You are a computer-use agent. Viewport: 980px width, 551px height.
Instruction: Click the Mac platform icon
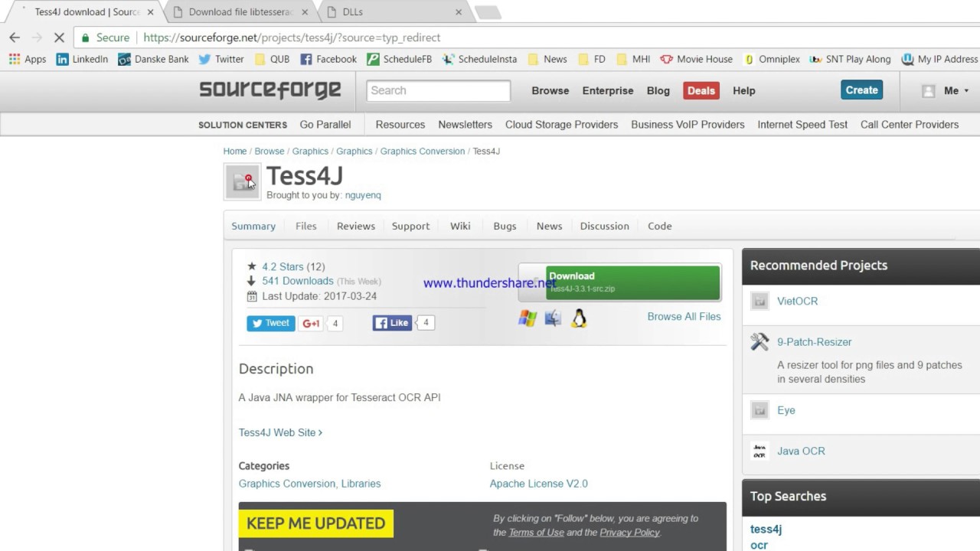[553, 318]
